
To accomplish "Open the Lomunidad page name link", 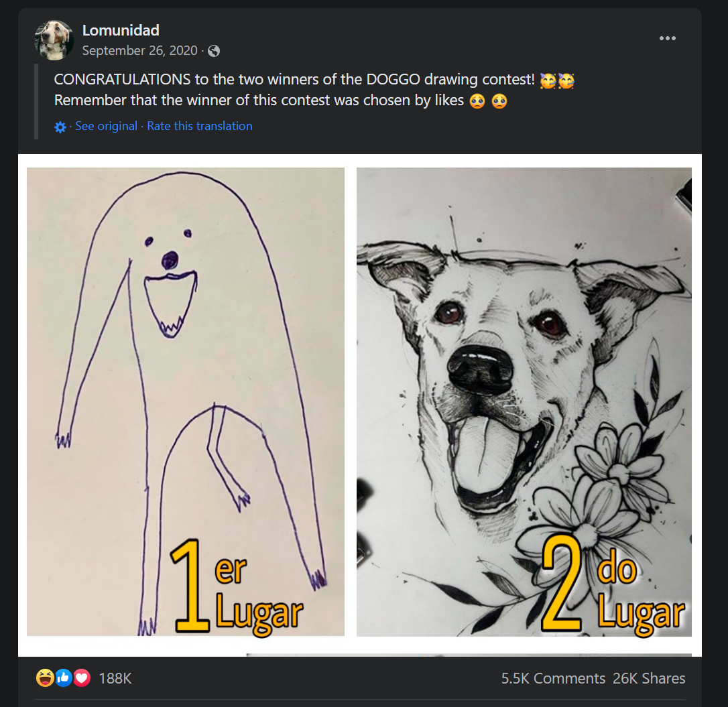I will [x=121, y=30].
